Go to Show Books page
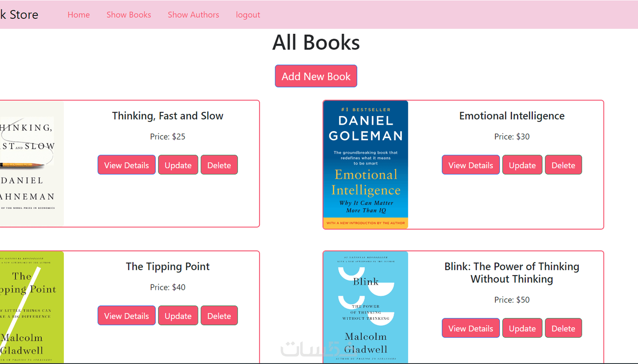638x364 pixels. click(129, 15)
